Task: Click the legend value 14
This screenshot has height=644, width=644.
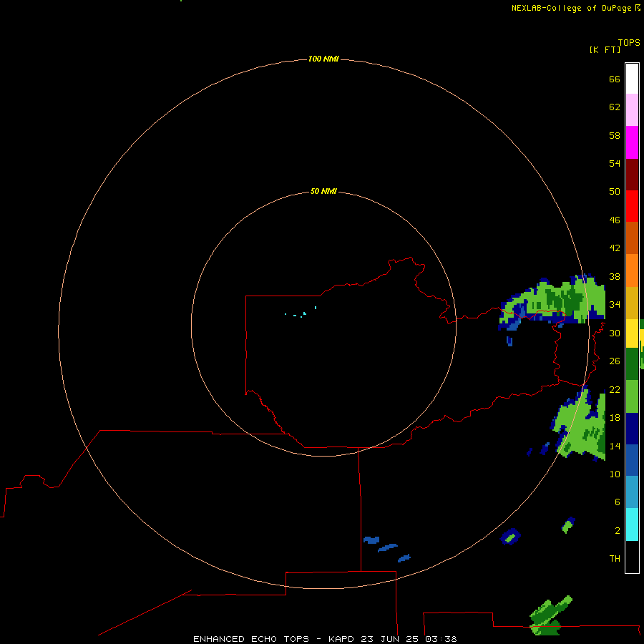Action: pos(615,446)
